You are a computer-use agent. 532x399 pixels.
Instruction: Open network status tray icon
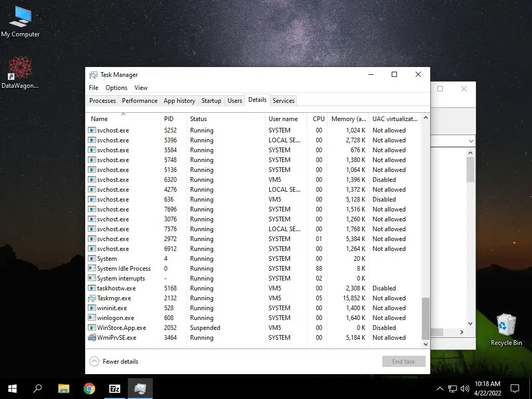point(453,389)
